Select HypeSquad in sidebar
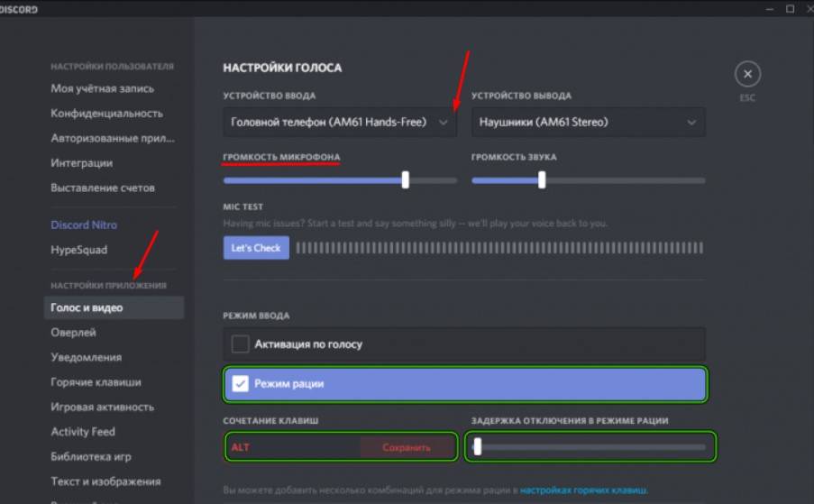This screenshot has width=814, height=504. pos(79,250)
